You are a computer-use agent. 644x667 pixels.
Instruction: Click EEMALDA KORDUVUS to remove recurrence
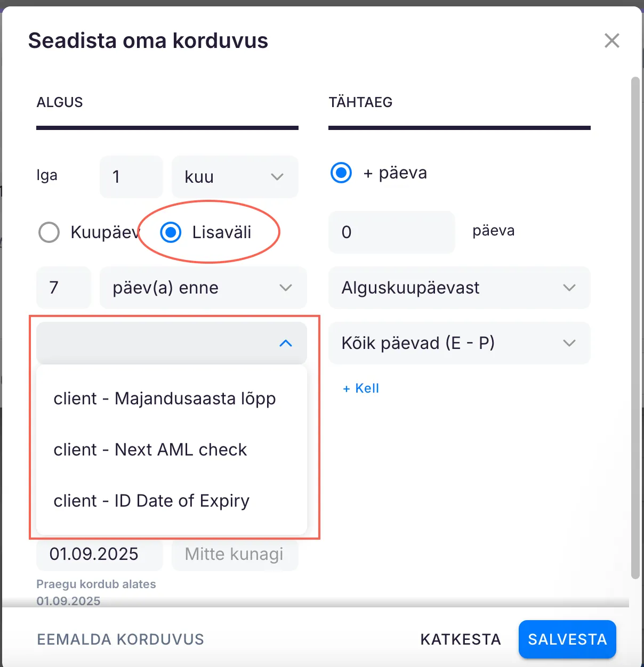pyautogui.click(x=120, y=639)
